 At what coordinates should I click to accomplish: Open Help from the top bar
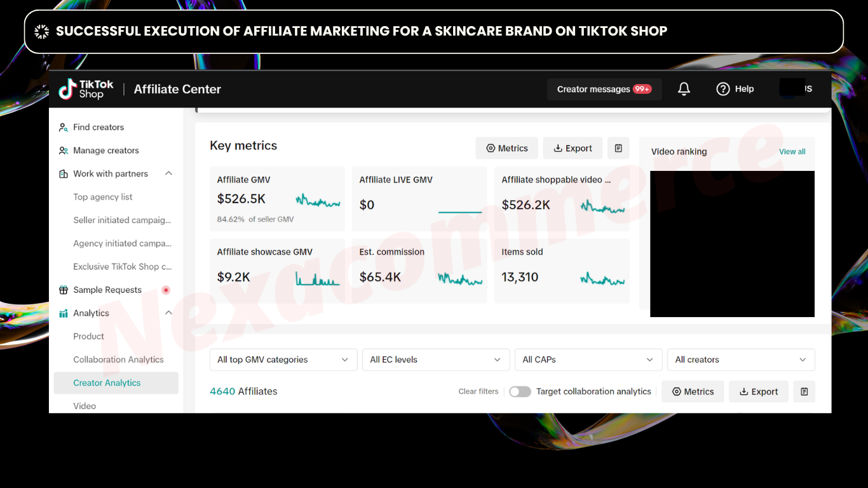click(x=735, y=89)
